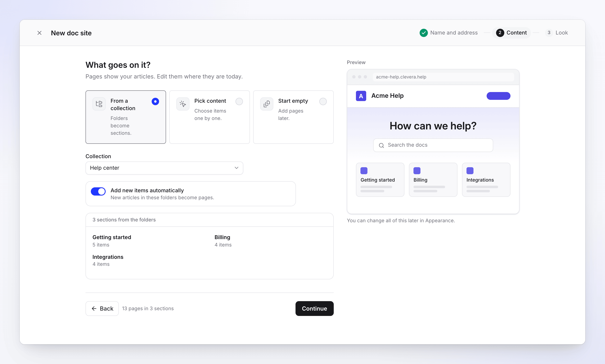Viewport: 605px width, 364px height.
Task: Click the copy pages icon for Start empty
Action: point(267,104)
